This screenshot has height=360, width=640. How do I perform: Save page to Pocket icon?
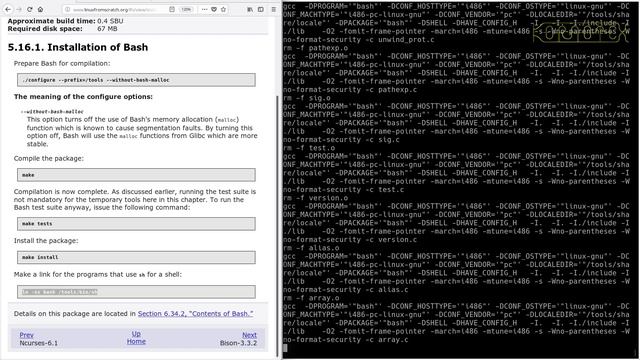coord(214,9)
